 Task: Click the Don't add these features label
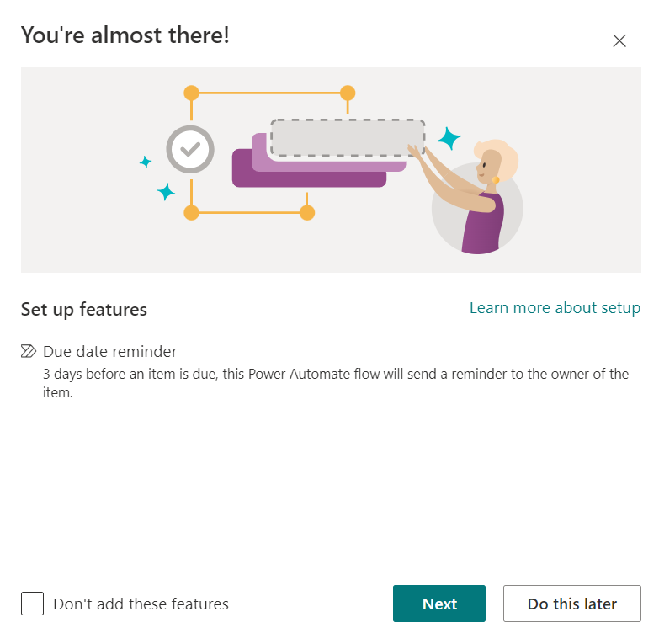[x=141, y=604]
